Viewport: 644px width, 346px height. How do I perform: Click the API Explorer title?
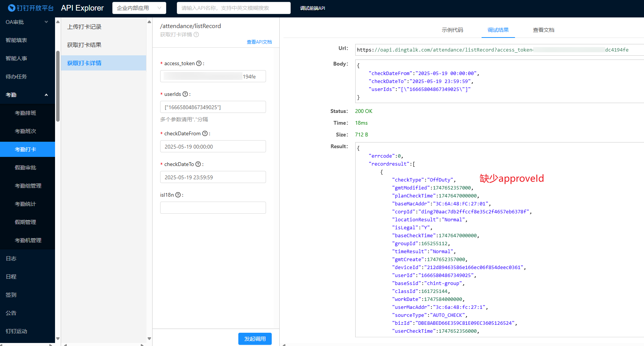82,8
